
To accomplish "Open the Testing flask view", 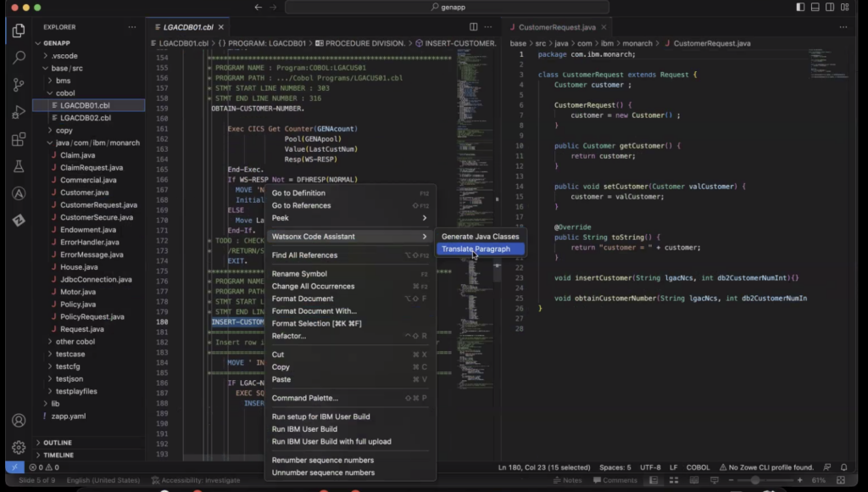I will (x=19, y=168).
